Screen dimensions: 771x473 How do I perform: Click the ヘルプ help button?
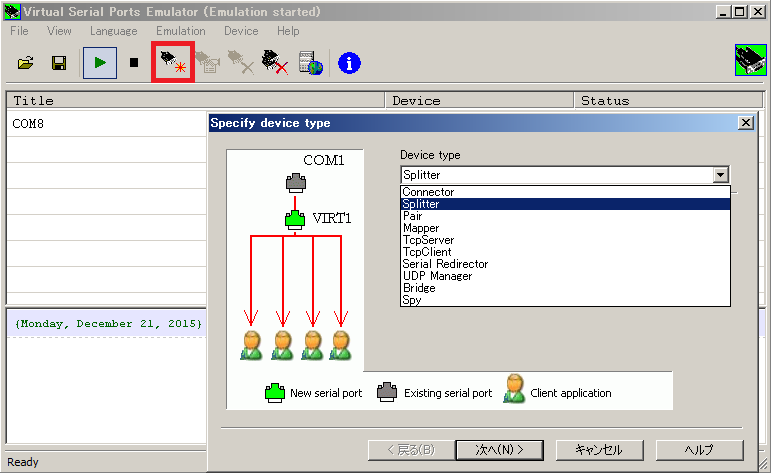tap(699, 450)
